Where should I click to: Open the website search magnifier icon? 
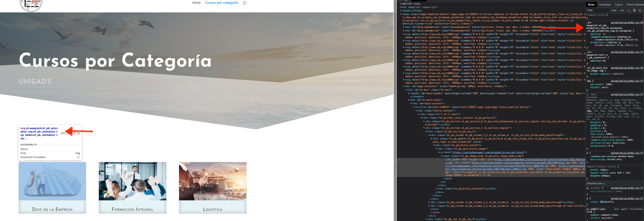(244, 3)
